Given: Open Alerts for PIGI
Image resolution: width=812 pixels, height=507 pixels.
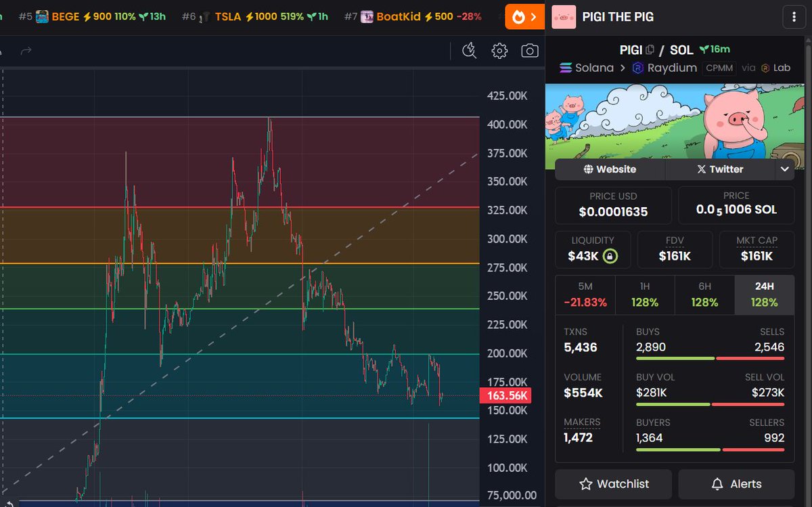Looking at the screenshot, I should pyautogui.click(x=736, y=484).
